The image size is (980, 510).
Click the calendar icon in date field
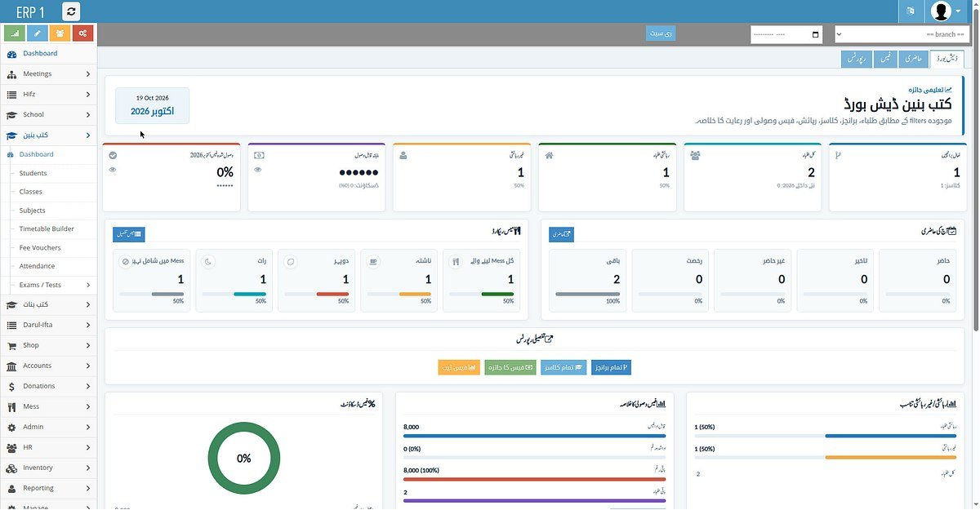tap(815, 34)
